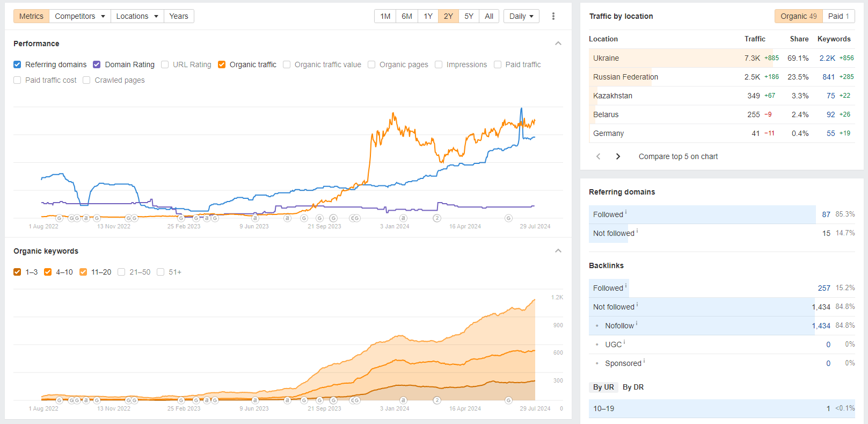This screenshot has width=868, height=424.
Task: Click Compare top 5 on chart
Action: [678, 156]
